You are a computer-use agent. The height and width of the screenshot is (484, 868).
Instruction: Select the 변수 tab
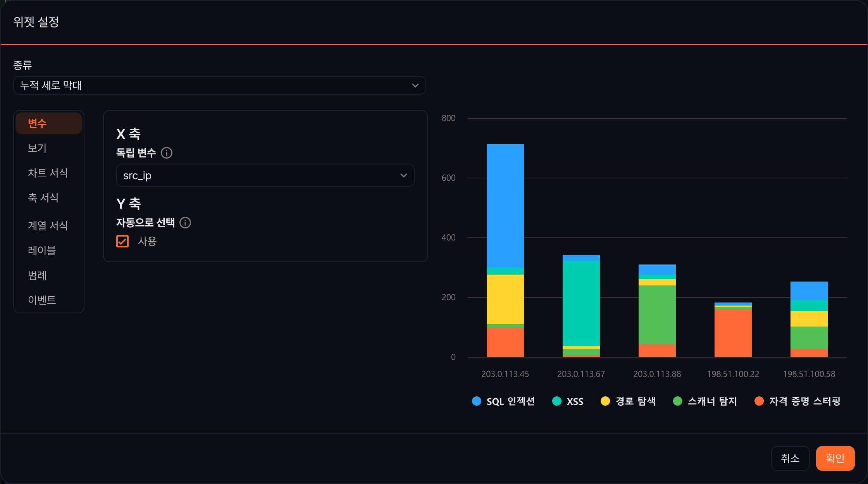pyautogui.click(x=49, y=123)
